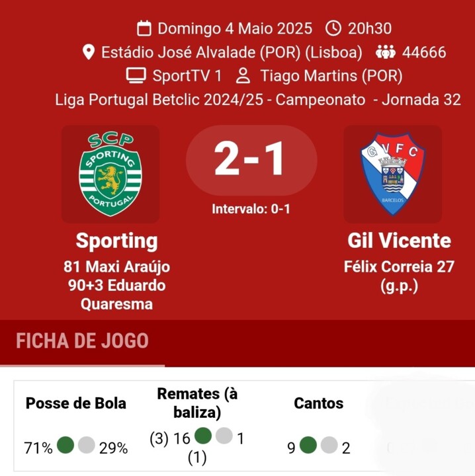Click the 2-1 score box
This screenshot has width=475, height=476.
pos(251,160)
